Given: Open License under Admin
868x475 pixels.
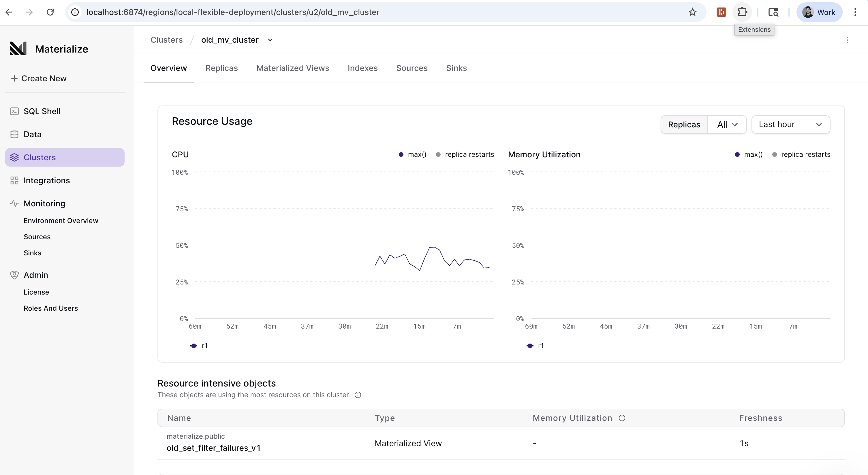Looking at the screenshot, I should (x=36, y=292).
